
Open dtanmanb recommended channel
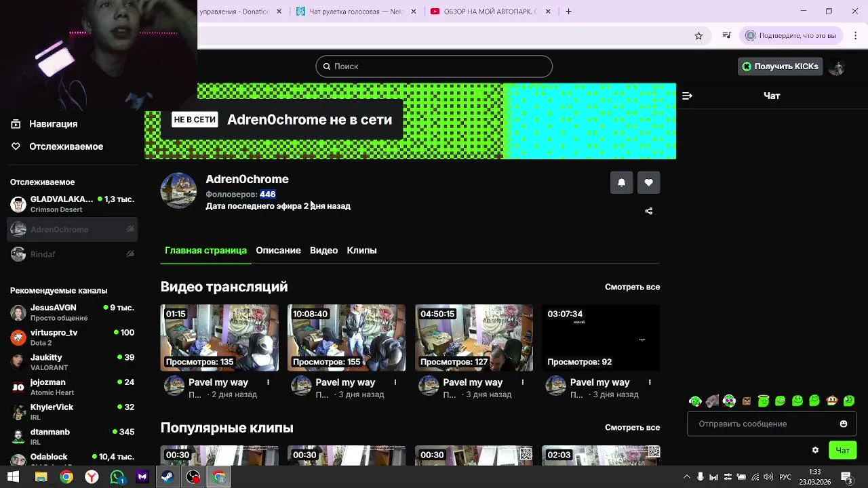point(72,436)
